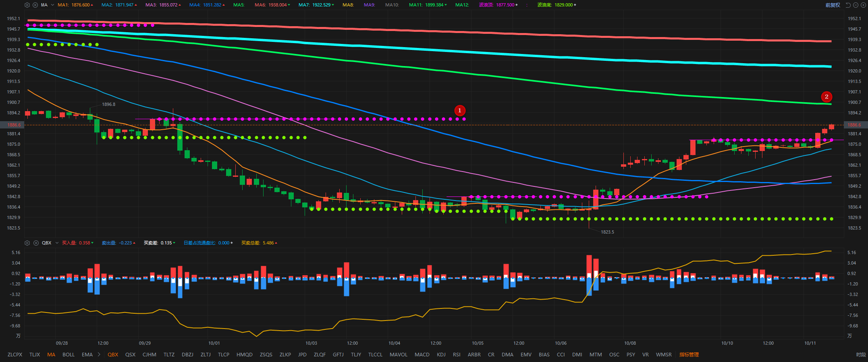868x362 pixels.
Task: Close the MA indicator overlay
Action: (x=35, y=5)
